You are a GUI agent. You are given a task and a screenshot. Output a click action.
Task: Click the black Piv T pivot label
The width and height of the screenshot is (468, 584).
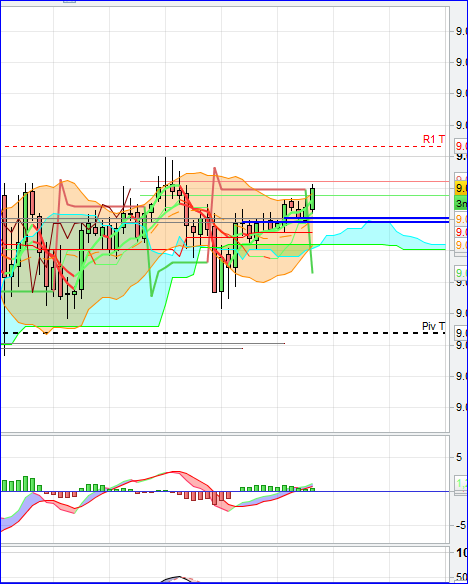point(433,327)
